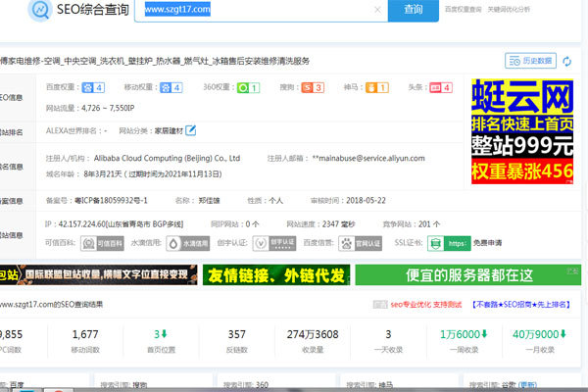The height and width of the screenshot is (392, 588).
Task: Click the 移动权重 weight badge icon
Action: tap(171, 87)
